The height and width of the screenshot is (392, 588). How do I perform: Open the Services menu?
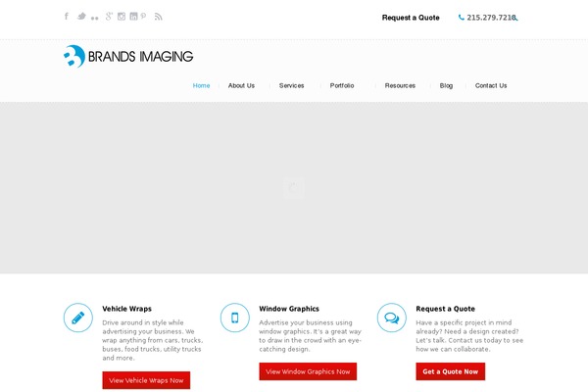pyautogui.click(x=291, y=85)
